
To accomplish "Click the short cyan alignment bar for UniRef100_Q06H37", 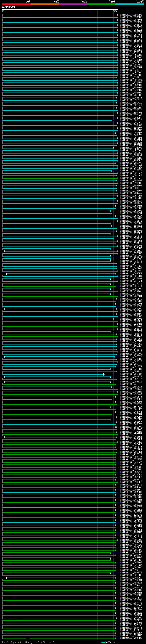I will point(53,374).
